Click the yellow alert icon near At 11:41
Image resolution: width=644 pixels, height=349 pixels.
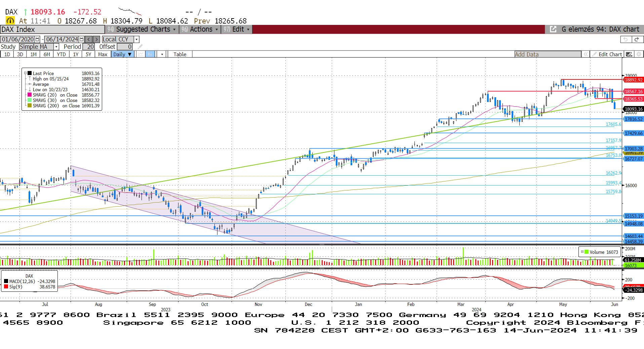point(10,21)
